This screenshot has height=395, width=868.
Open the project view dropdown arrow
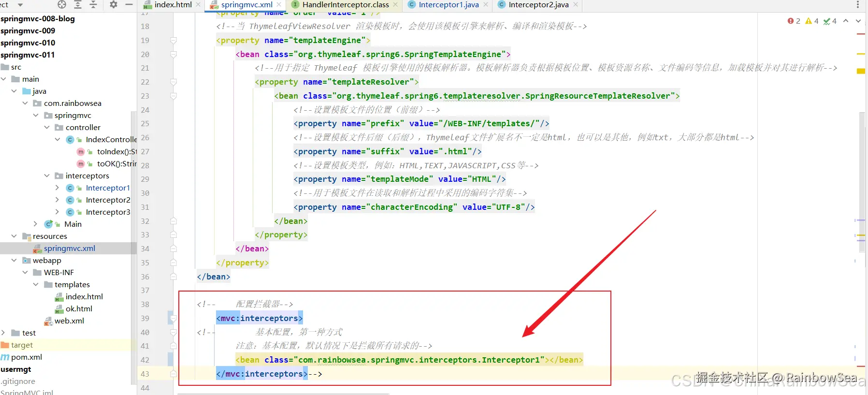(20, 5)
